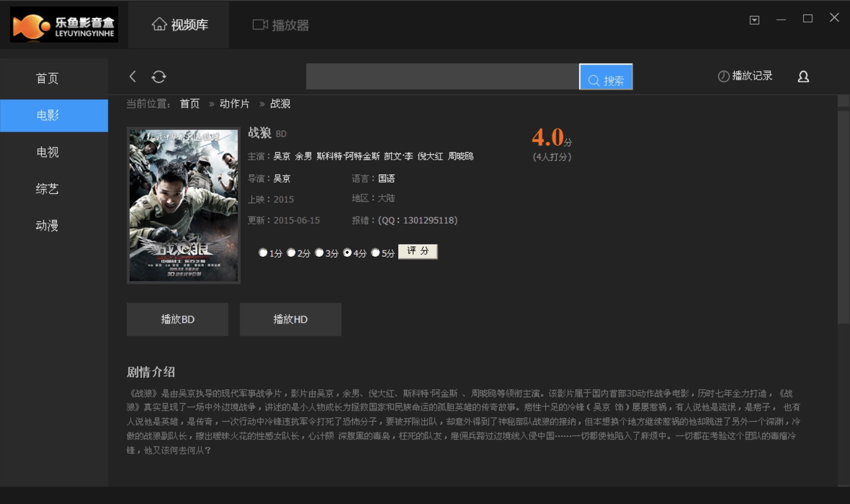This screenshot has width=850, height=504.
Task: Click the 战狼 movie poster thumbnail
Action: coord(184,206)
